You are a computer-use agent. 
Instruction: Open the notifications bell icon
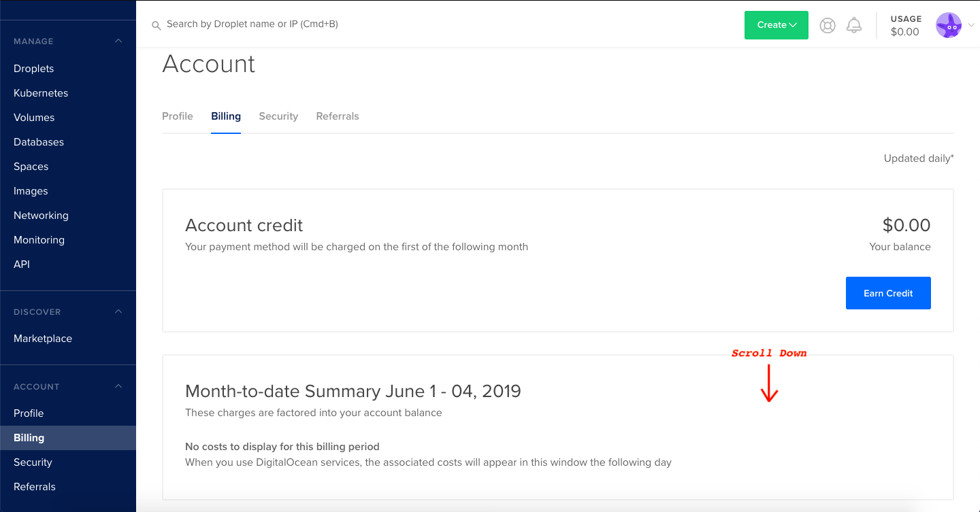(x=854, y=25)
